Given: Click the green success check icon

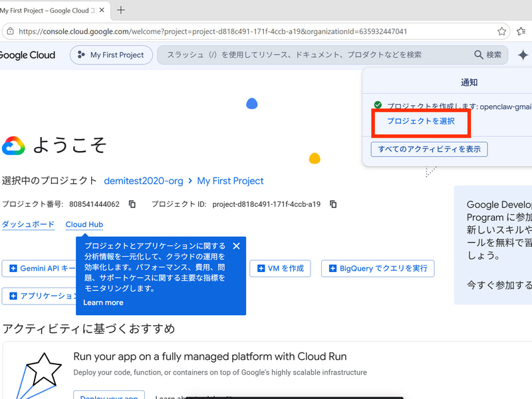Looking at the screenshot, I should pyautogui.click(x=378, y=104).
